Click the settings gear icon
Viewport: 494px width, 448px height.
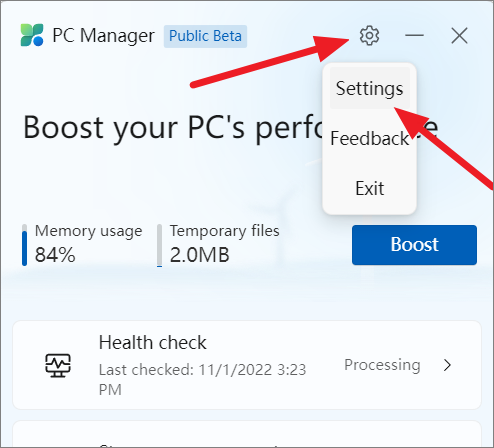tap(369, 35)
